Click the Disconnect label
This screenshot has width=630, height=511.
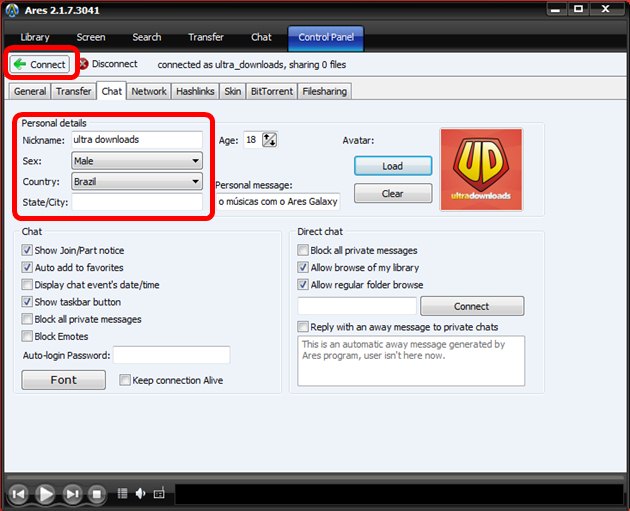pos(115,64)
